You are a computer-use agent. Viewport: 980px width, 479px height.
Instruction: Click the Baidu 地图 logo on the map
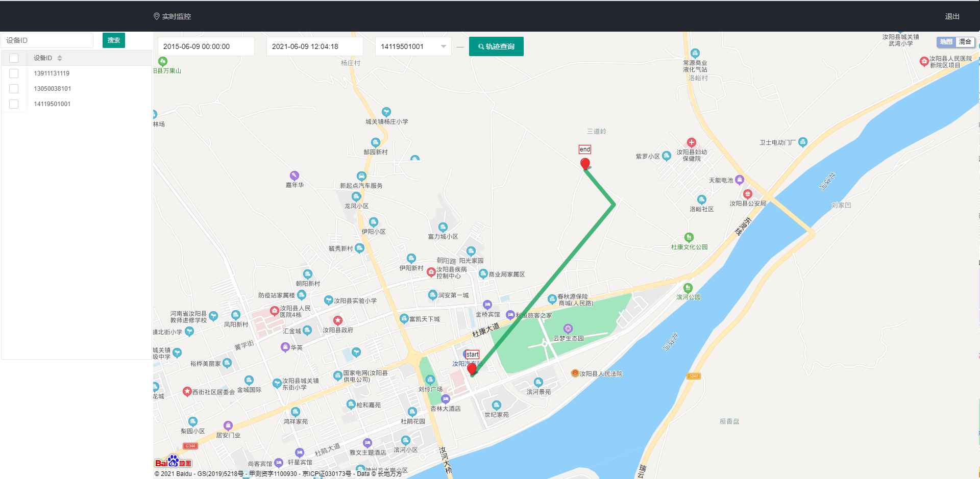[x=173, y=462]
